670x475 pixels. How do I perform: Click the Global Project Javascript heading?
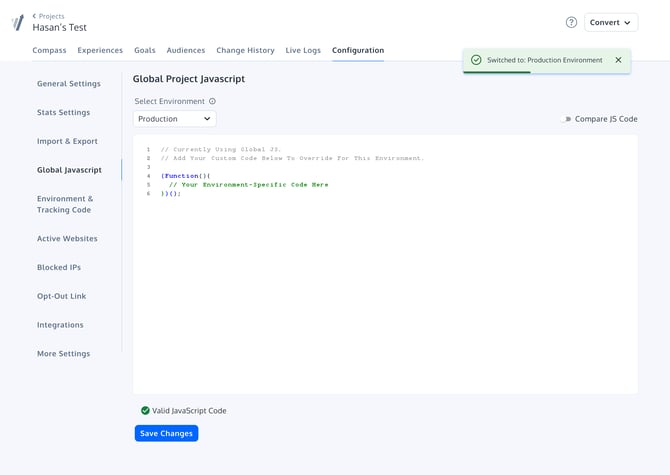coord(189,79)
